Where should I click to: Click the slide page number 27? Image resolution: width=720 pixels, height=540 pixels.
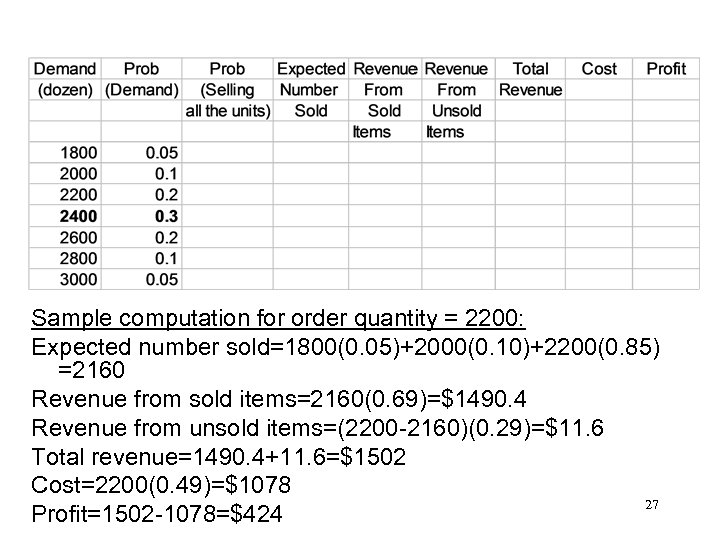coord(651,506)
